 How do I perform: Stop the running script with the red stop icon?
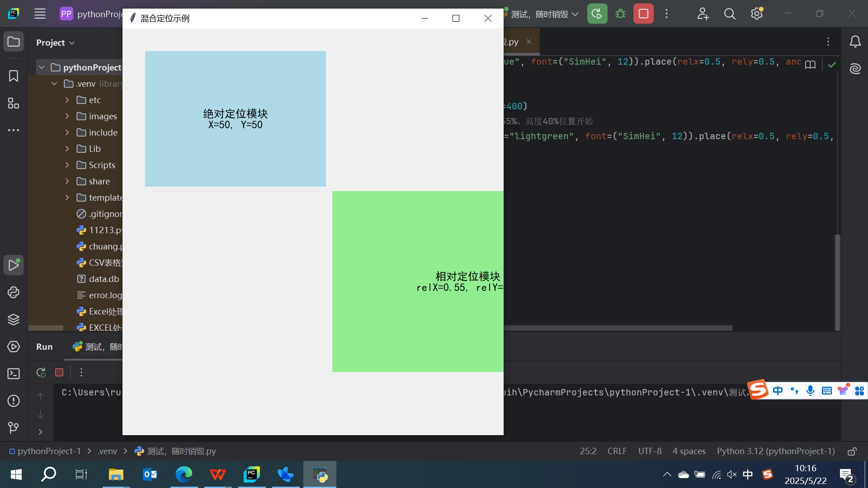coord(643,14)
